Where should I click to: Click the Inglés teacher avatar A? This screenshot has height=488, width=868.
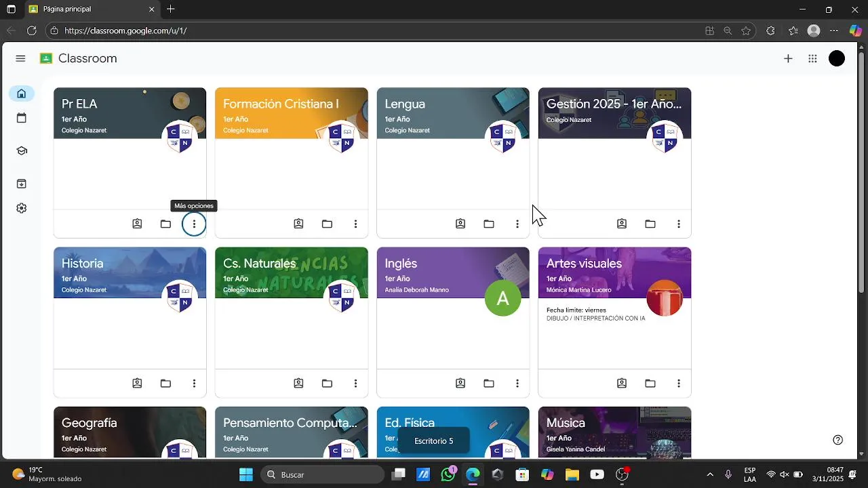click(503, 298)
